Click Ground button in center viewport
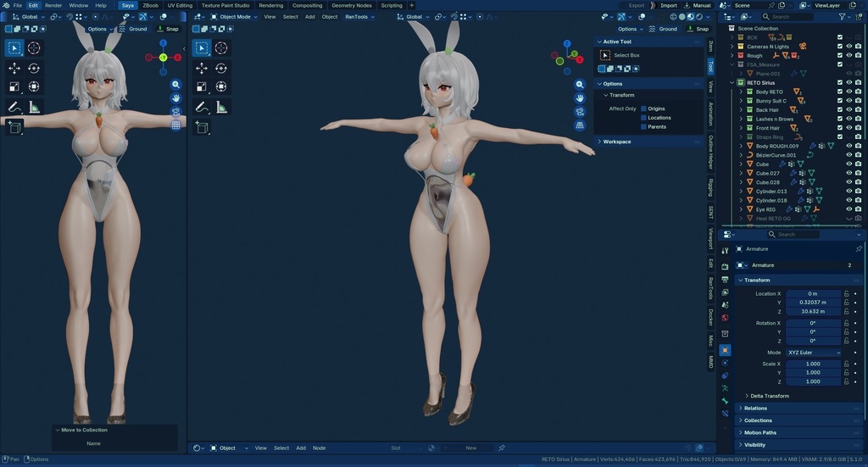 click(663, 29)
